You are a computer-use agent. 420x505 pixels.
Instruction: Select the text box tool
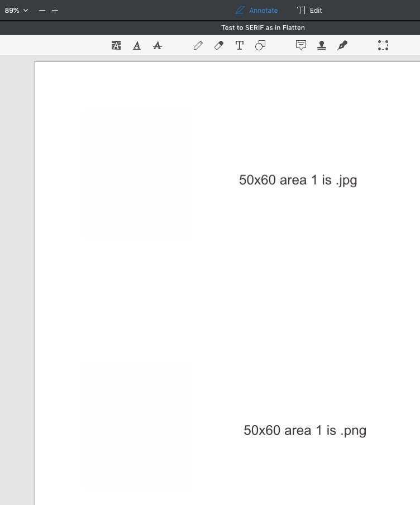239,45
